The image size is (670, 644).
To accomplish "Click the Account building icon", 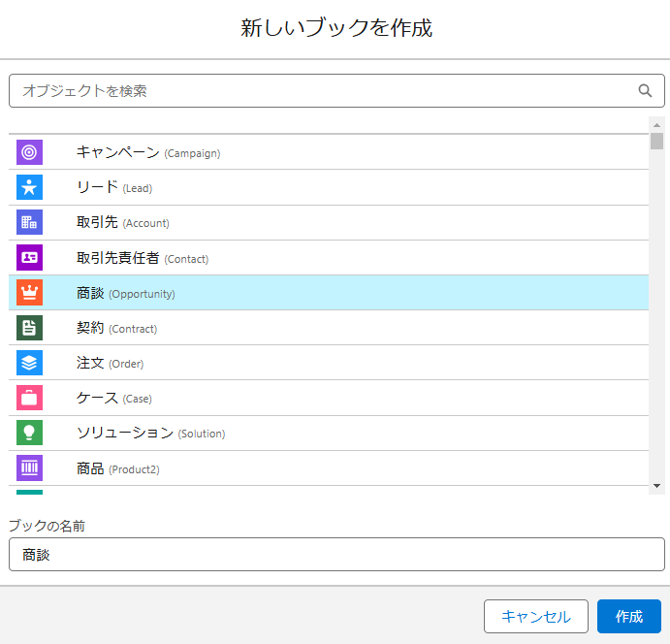I will (x=29, y=222).
